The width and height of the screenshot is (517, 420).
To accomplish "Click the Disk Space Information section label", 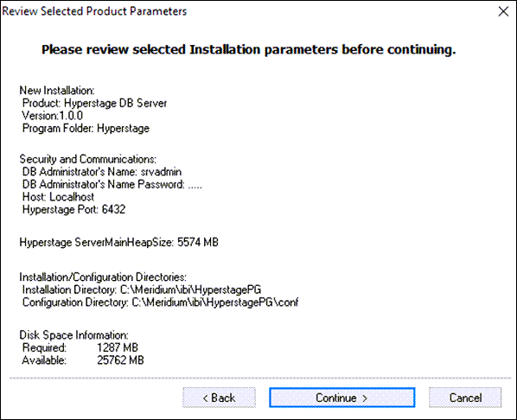I will coord(73,335).
